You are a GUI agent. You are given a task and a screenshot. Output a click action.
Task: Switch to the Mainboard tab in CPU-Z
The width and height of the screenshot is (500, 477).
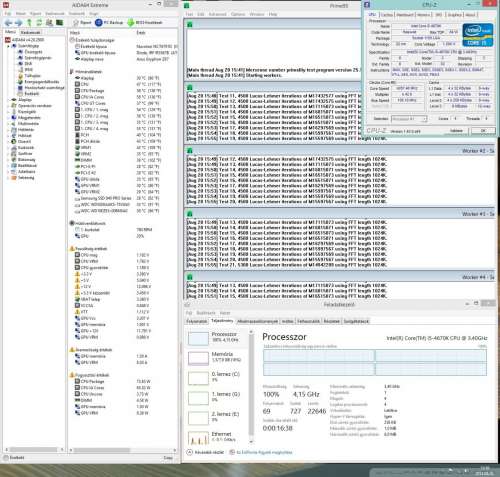click(x=405, y=15)
